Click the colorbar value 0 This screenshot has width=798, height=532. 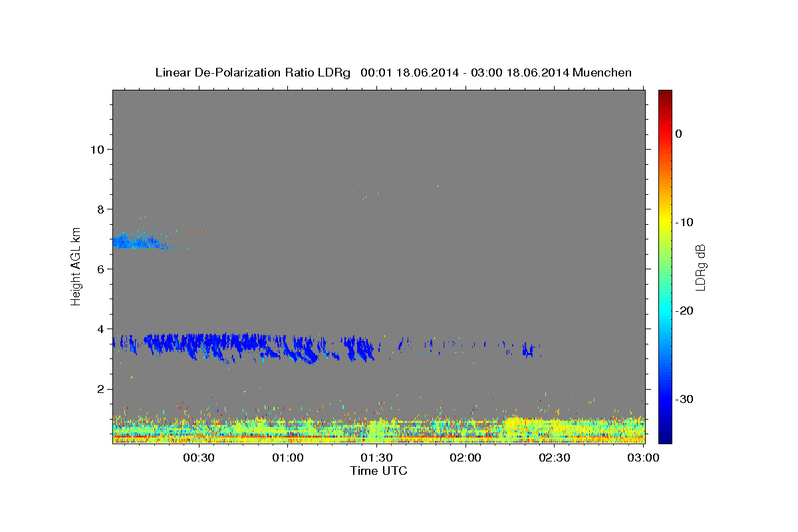tap(679, 134)
